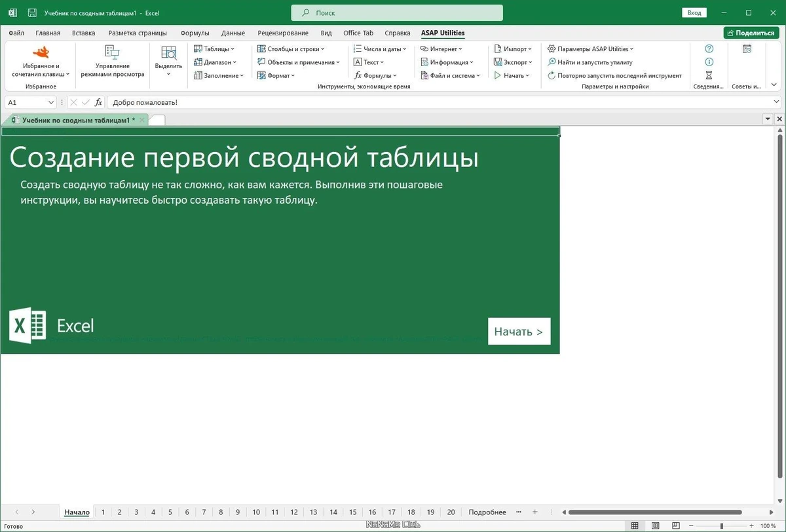Switch to the Формулы ribbon tab
786x532 pixels.
[x=195, y=33]
